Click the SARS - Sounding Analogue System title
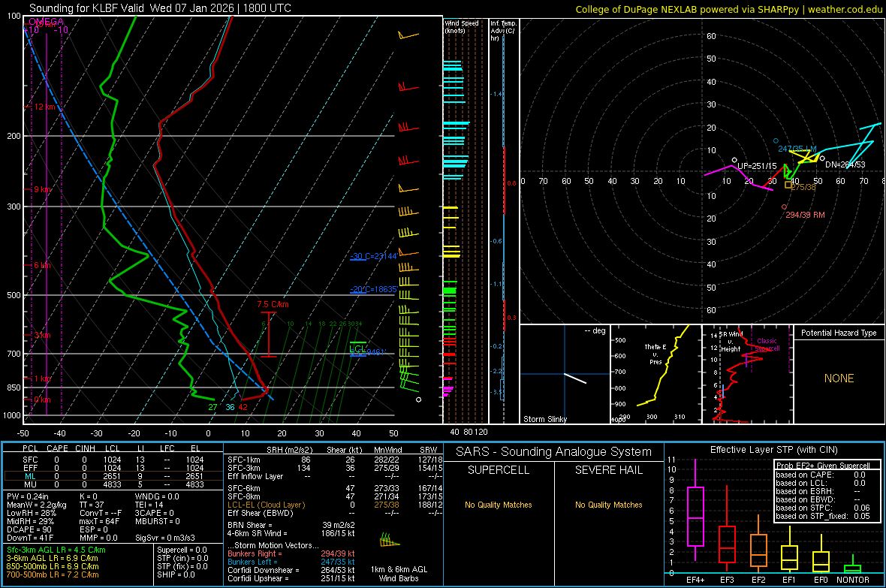 [554, 452]
